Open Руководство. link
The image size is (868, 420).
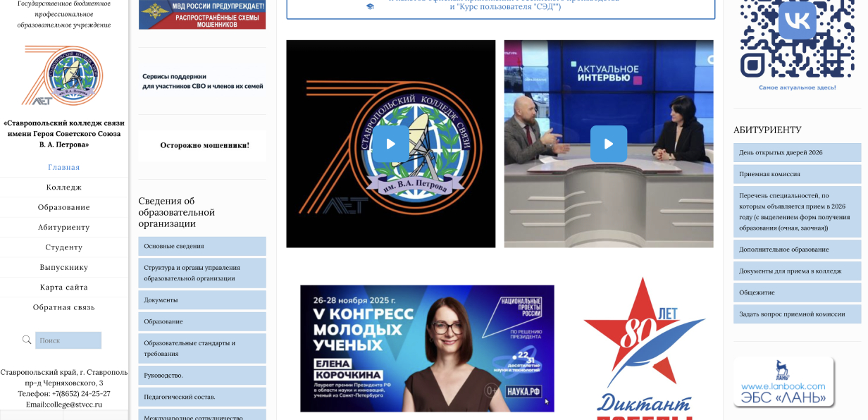pos(202,375)
